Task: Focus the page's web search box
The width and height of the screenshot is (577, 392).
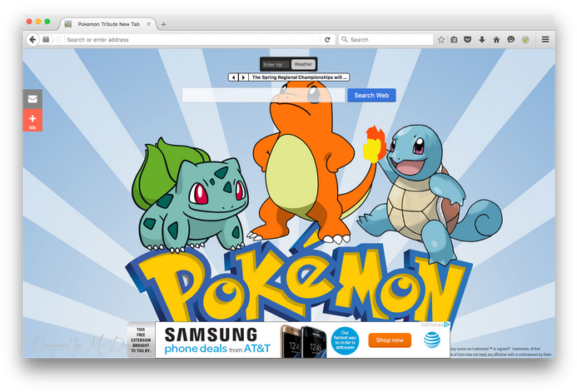Action: coord(263,95)
